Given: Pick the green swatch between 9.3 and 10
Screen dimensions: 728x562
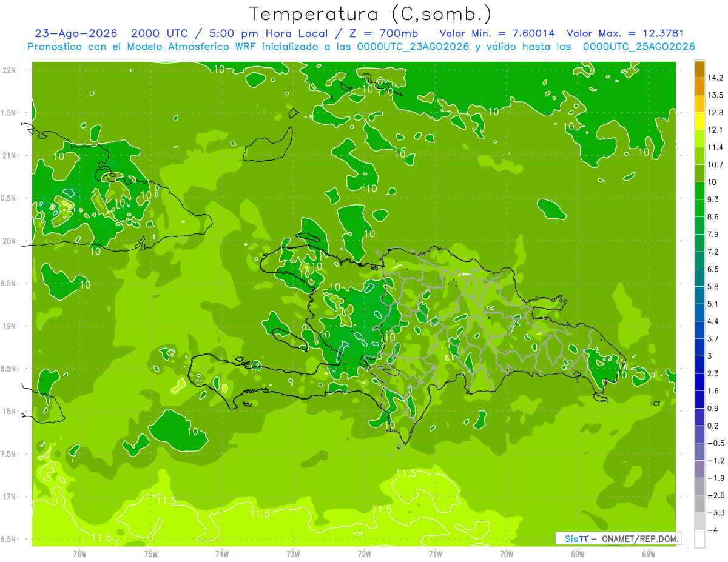Looking at the screenshot, I should (699, 191).
